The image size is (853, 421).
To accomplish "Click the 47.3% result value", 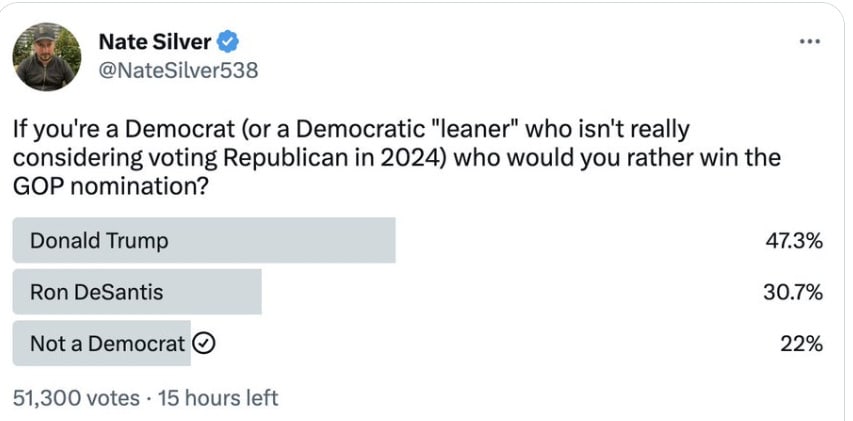I will 793,241.
